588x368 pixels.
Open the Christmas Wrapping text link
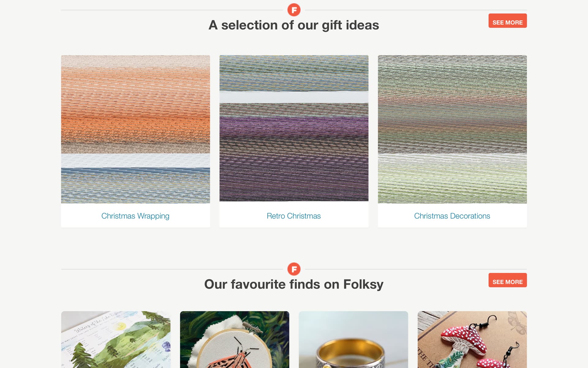[135, 216]
